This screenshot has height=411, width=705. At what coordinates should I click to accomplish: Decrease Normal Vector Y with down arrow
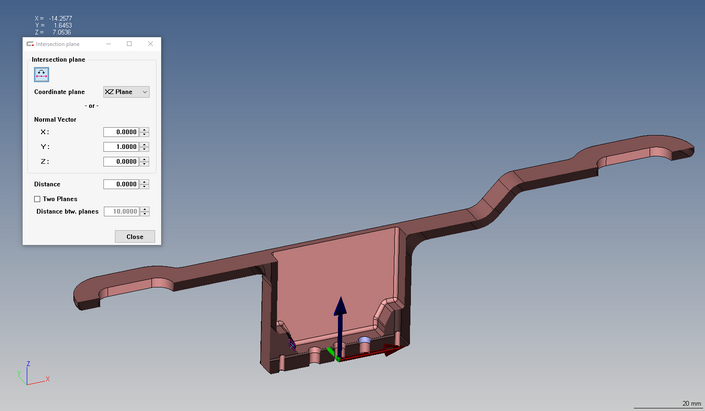click(144, 149)
